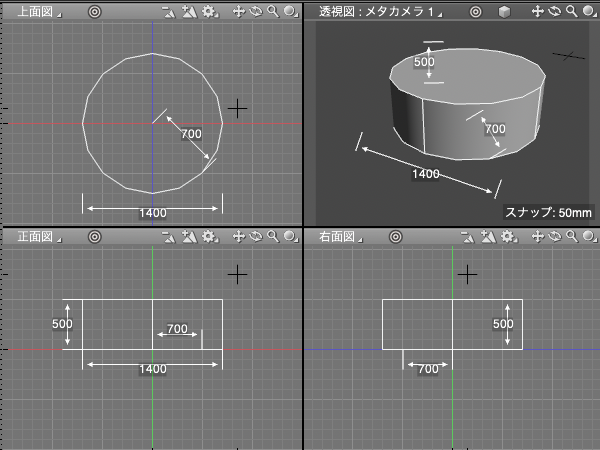Click the zoom magnifier in the perspective view header
This screenshot has width=600, height=450.
[571, 12]
